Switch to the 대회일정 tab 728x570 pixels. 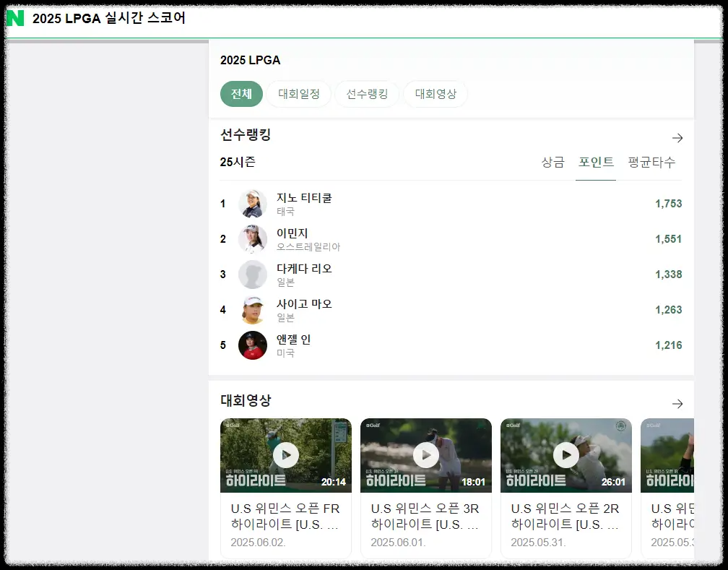click(x=299, y=94)
